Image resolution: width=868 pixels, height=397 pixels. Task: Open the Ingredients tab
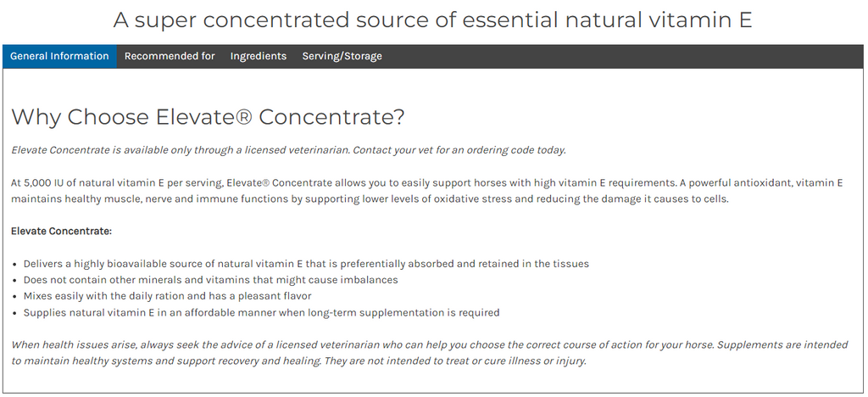tap(259, 56)
